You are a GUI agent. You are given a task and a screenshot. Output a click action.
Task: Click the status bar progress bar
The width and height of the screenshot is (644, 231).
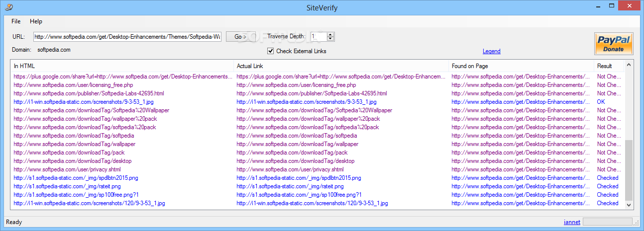(608, 222)
